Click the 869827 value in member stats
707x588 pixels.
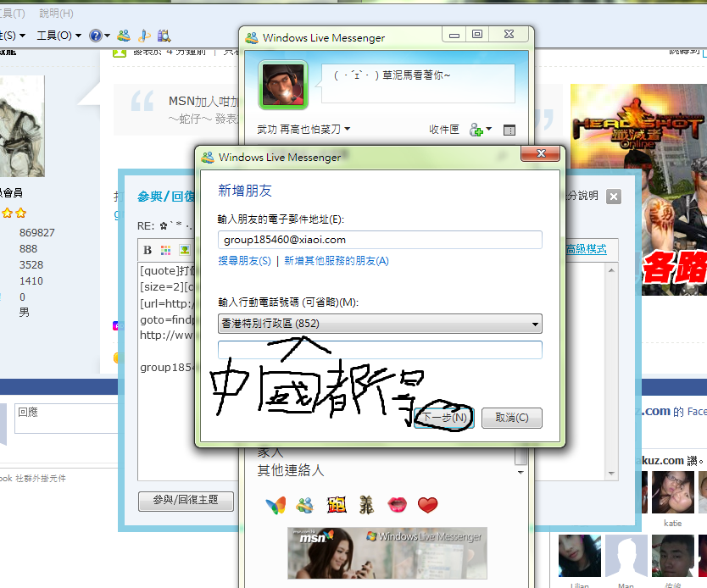tap(37, 233)
